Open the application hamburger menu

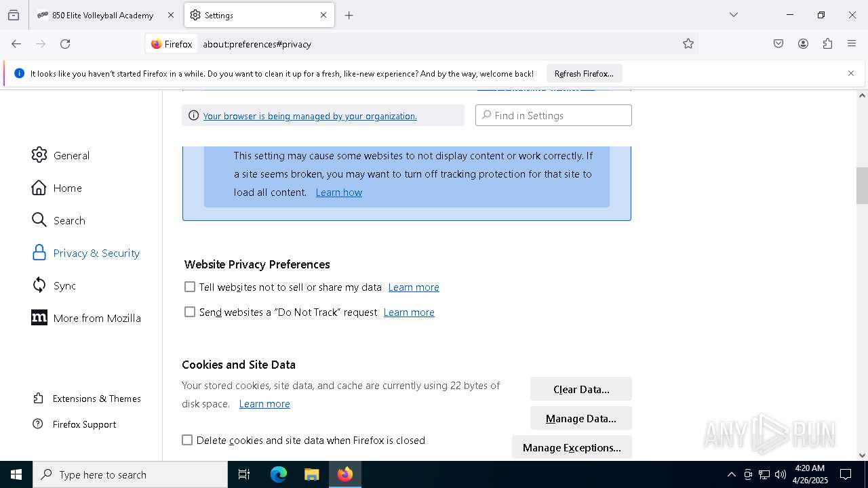(852, 44)
